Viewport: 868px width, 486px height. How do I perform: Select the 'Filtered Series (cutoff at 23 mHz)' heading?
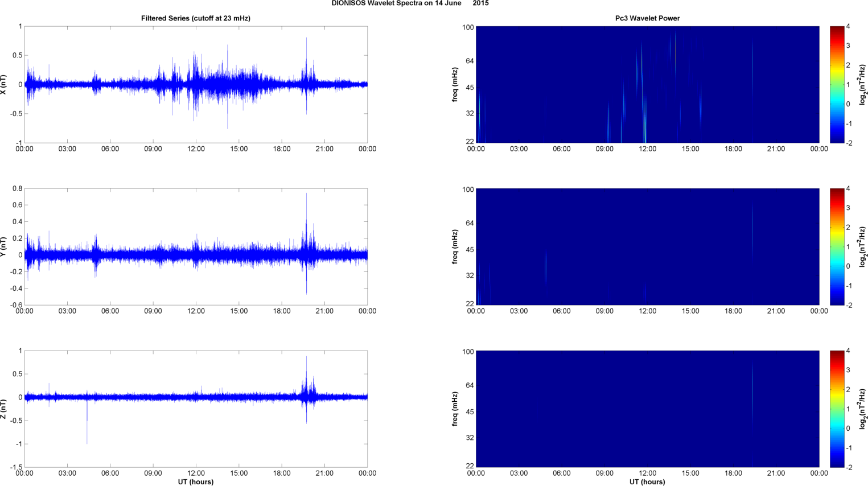[x=196, y=18]
